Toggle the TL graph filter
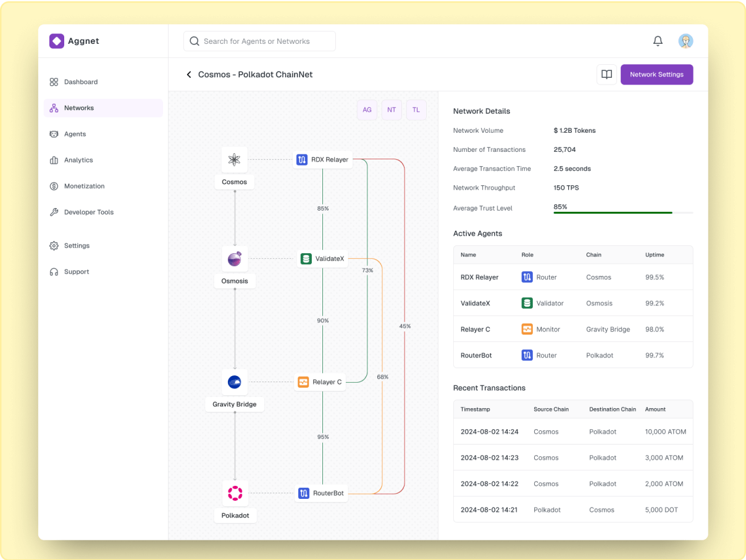This screenshot has height=560, width=746. 416,110
